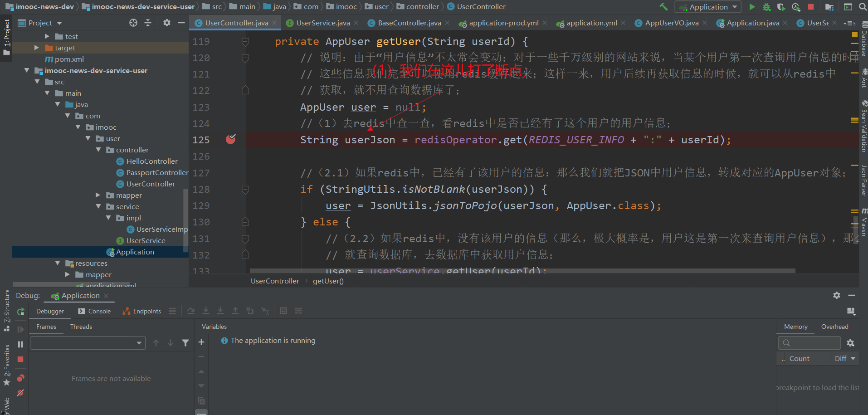Toggle the breakpoint on line 125
Screen dimensions: 868x415
231,139
